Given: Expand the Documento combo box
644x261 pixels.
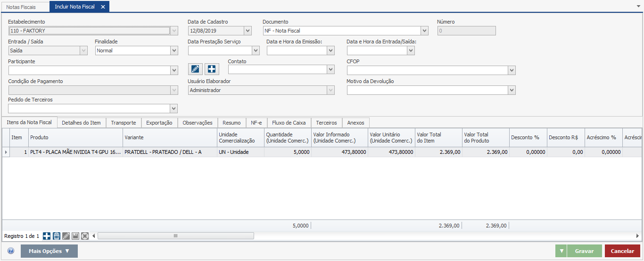Looking at the screenshot, I should coord(424,31).
